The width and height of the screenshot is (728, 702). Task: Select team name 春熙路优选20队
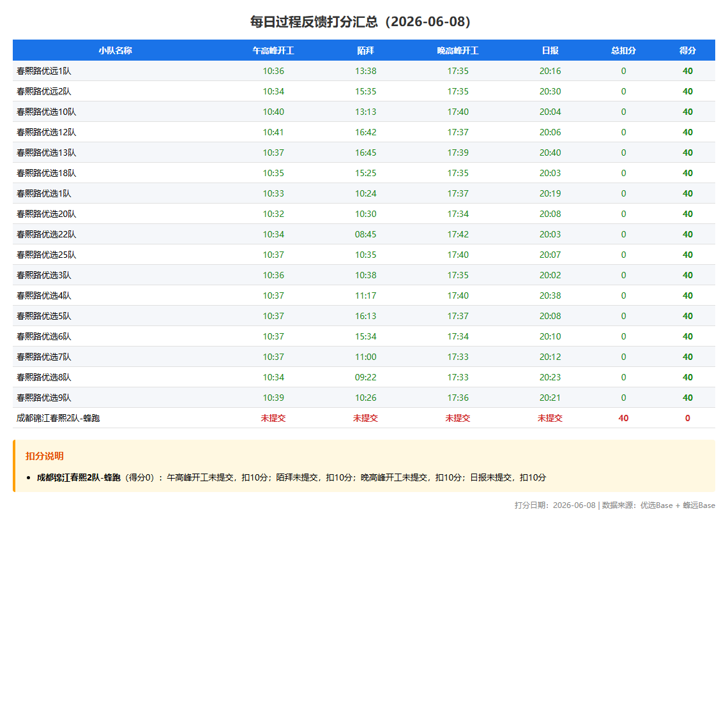point(47,214)
